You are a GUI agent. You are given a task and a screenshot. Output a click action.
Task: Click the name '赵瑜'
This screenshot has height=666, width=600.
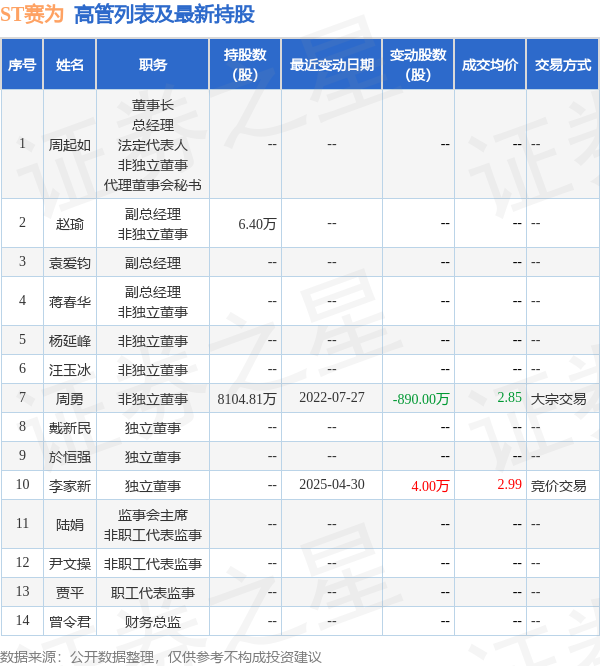coord(70,223)
